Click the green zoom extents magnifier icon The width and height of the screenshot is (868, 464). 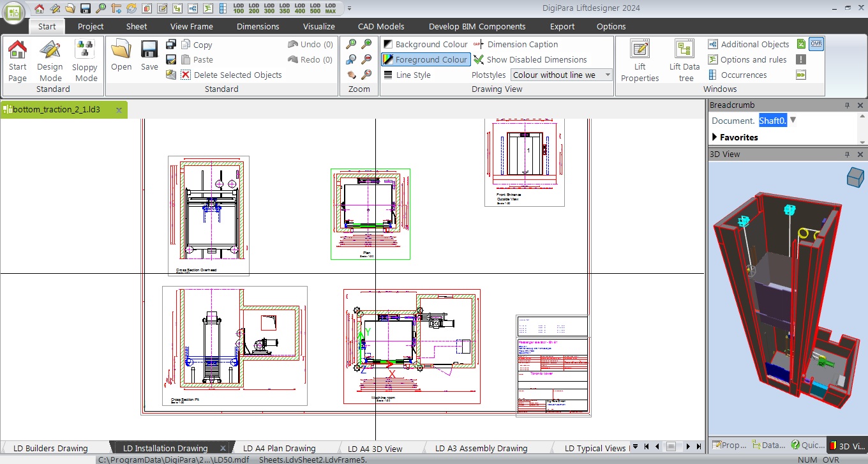click(x=352, y=44)
